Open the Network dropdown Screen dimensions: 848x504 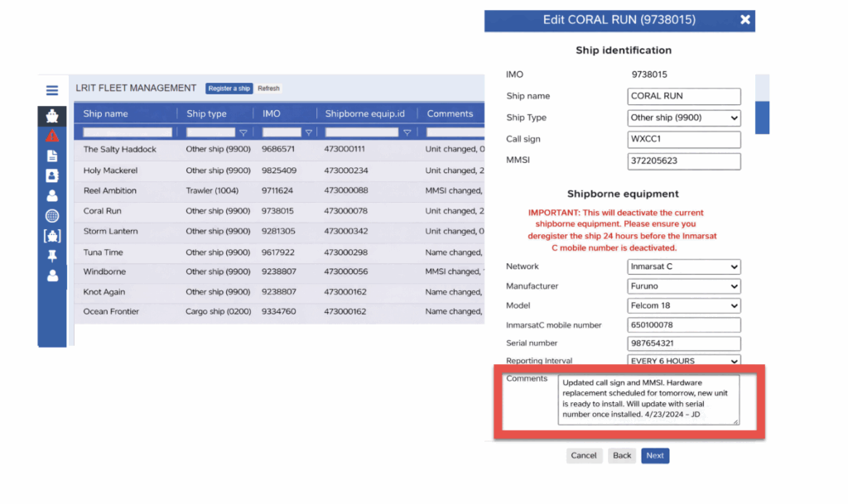pyautogui.click(x=683, y=266)
